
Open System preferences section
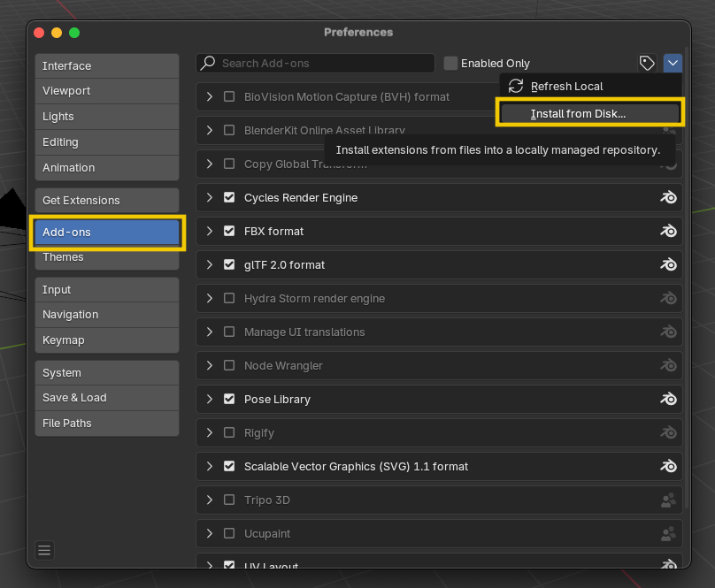click(x=107, y=373)
